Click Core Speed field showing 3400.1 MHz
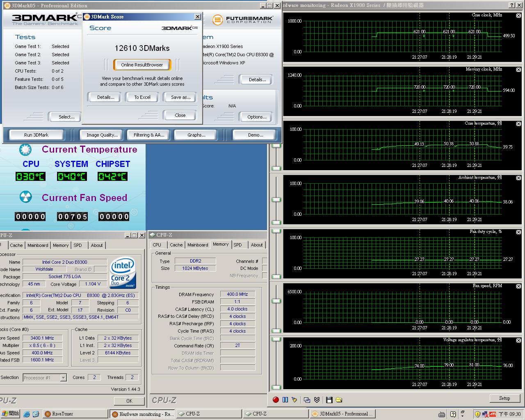 coord(42,338)
